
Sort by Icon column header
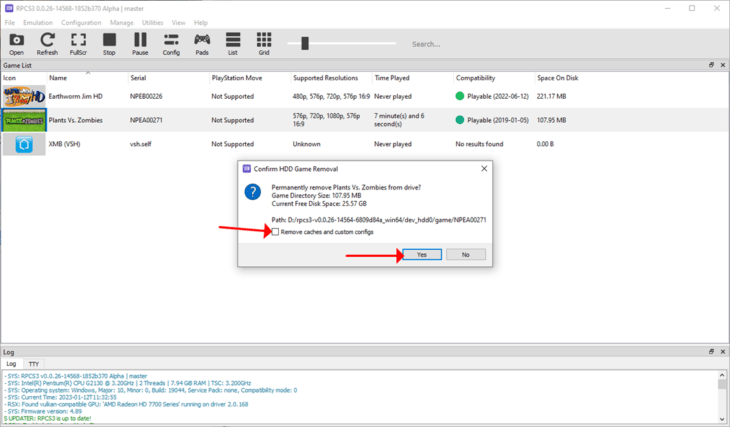[x=9, y=78]
